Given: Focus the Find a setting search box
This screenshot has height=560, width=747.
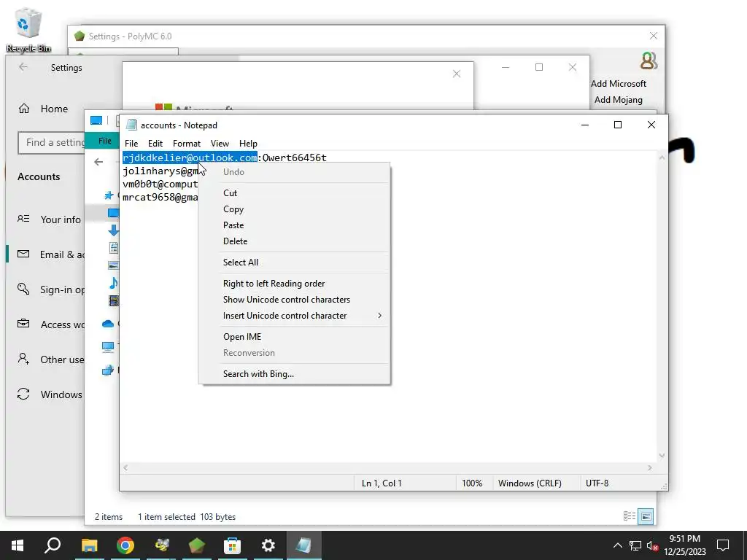Looking at the screenshot, I should 52,142.
